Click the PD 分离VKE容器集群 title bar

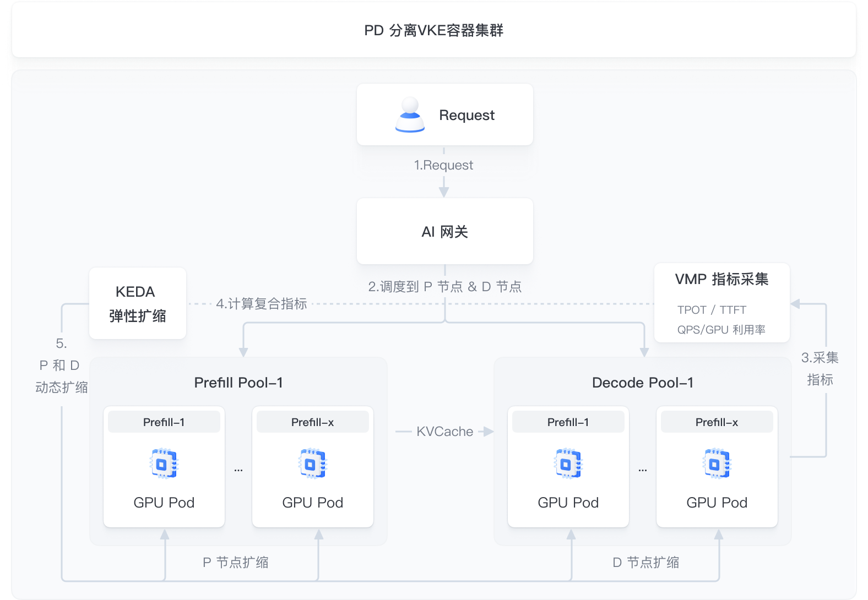click(x=434, y=30)
